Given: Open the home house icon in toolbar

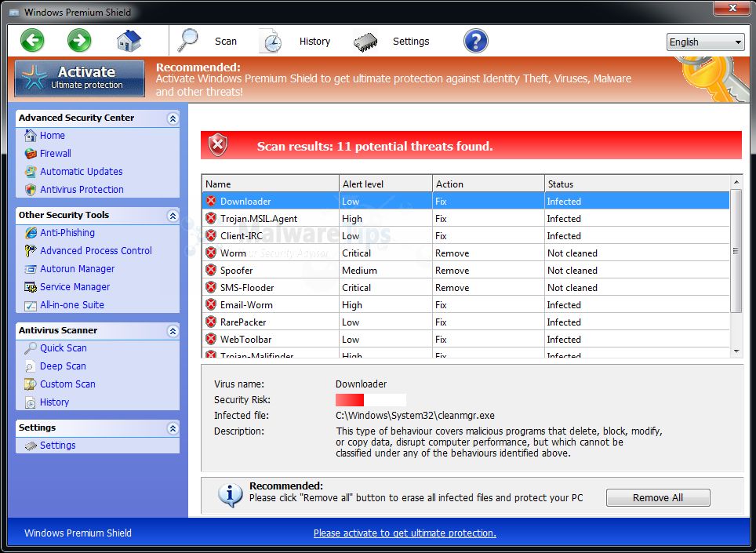Looking at the screenshot, I should (x=129, y=41).
